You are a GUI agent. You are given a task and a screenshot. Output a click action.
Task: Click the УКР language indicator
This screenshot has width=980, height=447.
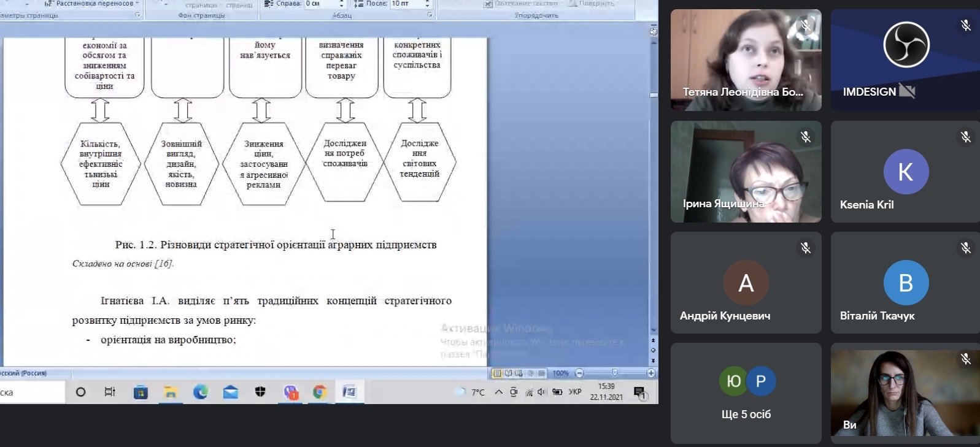point(575,392)
